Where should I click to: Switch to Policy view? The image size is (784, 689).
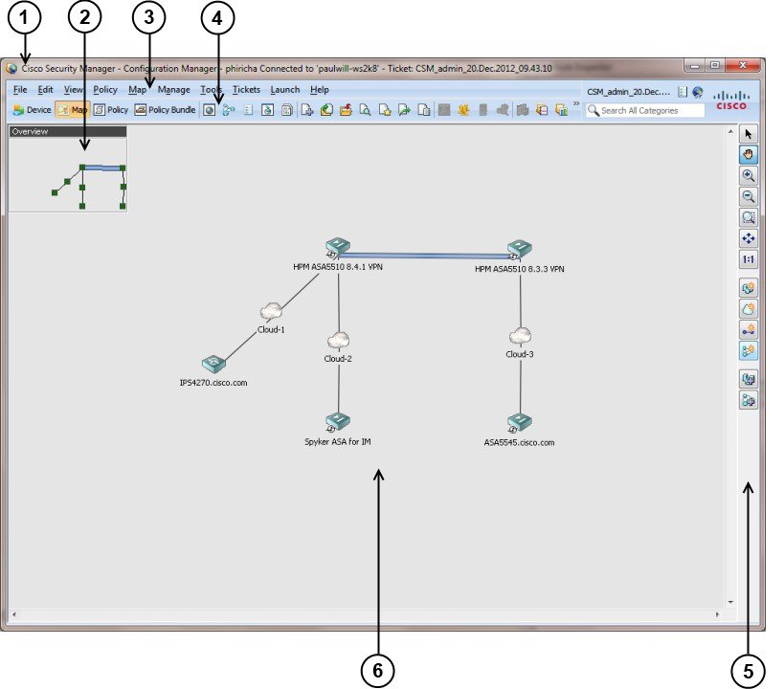(x=111, y=110)
